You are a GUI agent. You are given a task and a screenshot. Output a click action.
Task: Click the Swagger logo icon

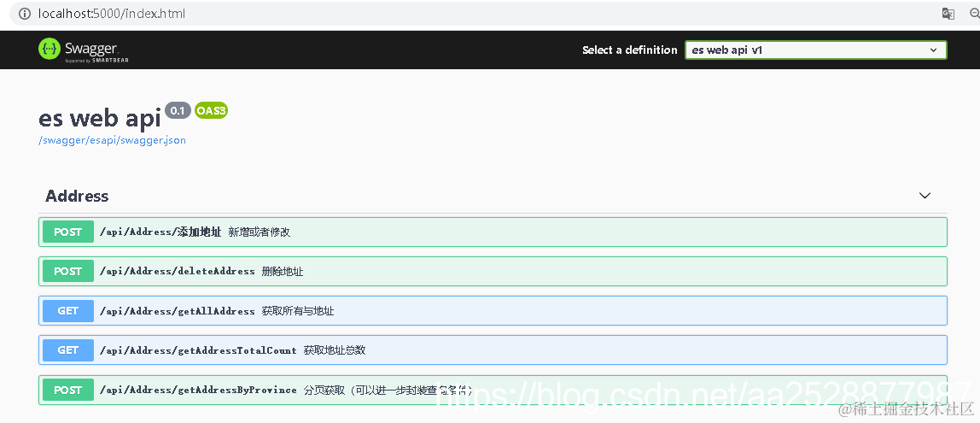point(49,50)
